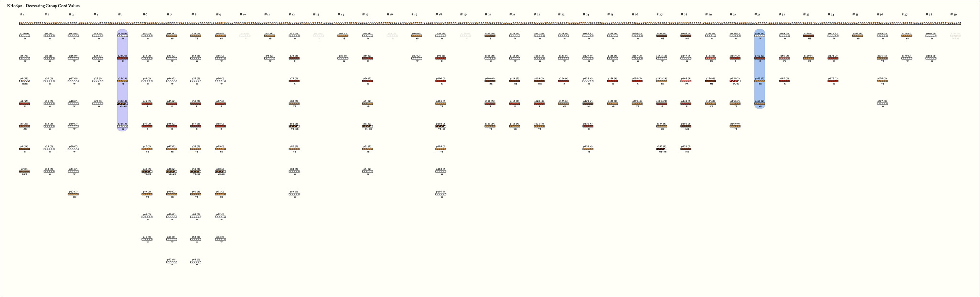Click the red swatch of cord p4 (55)
This screenshot has width=980, height=297.
coord(24,104)
